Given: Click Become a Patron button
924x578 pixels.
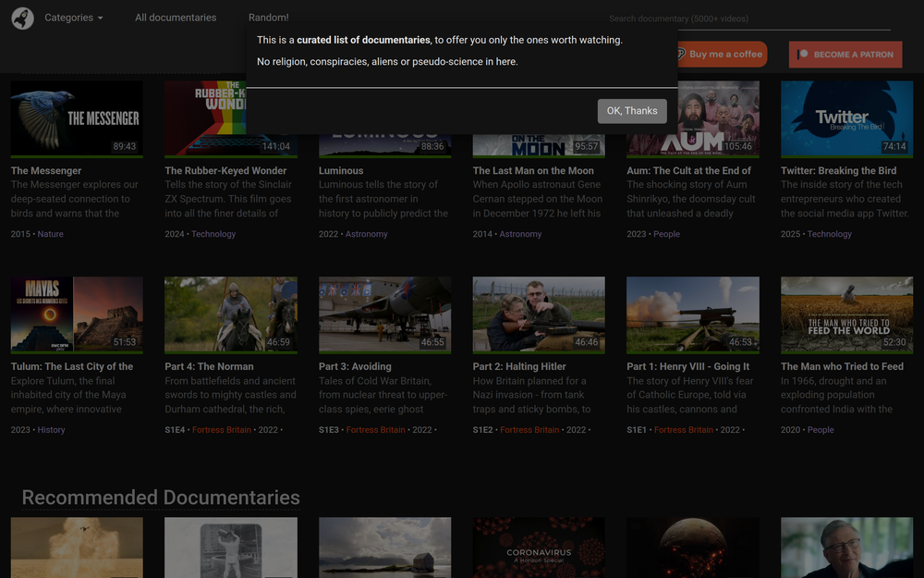Looking at the screenshot, I should (x=845, y=55).
